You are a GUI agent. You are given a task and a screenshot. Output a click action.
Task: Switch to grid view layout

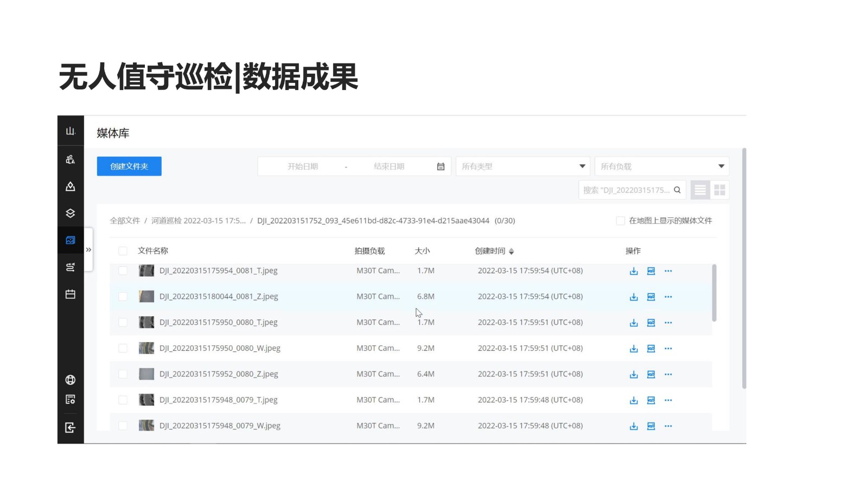[x=719, y=190]
